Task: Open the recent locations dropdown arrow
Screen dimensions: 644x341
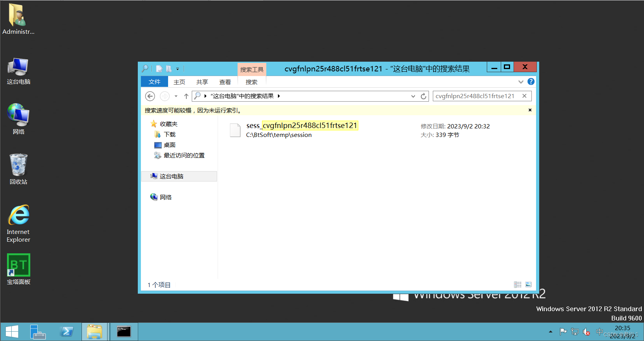Action: (176, 96)
